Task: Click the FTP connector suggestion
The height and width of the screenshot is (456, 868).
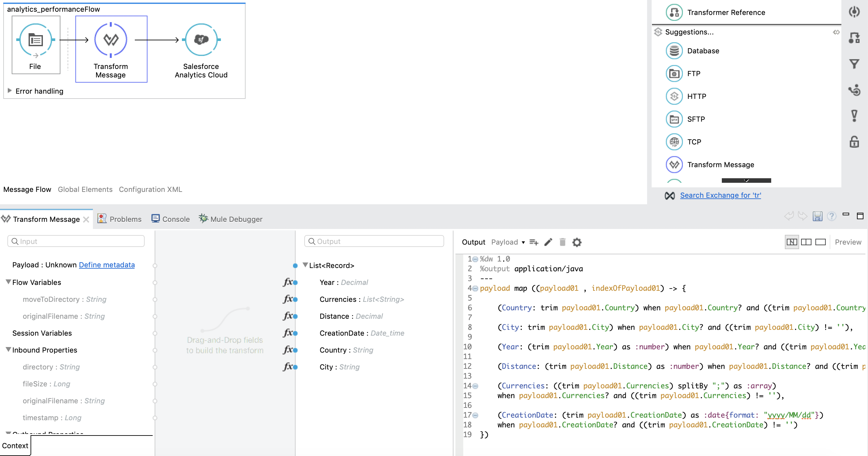Action: pyautogui.click(x=694, y=73)
